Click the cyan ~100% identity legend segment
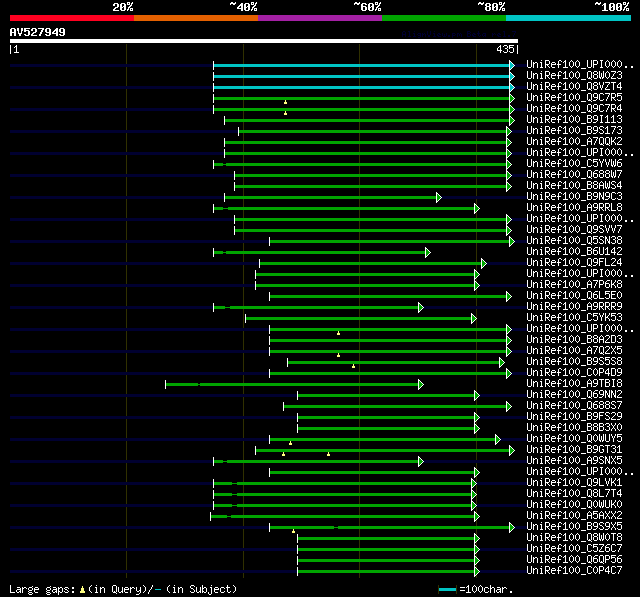Viewport: 640px width, 597px height. (x=569, y=18)
